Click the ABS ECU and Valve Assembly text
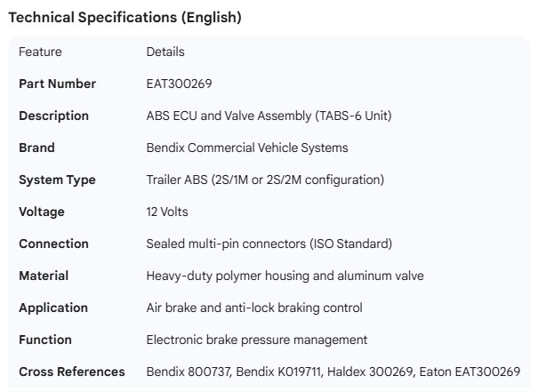Viewport: 538px width, 392px height. coord(269,116)
